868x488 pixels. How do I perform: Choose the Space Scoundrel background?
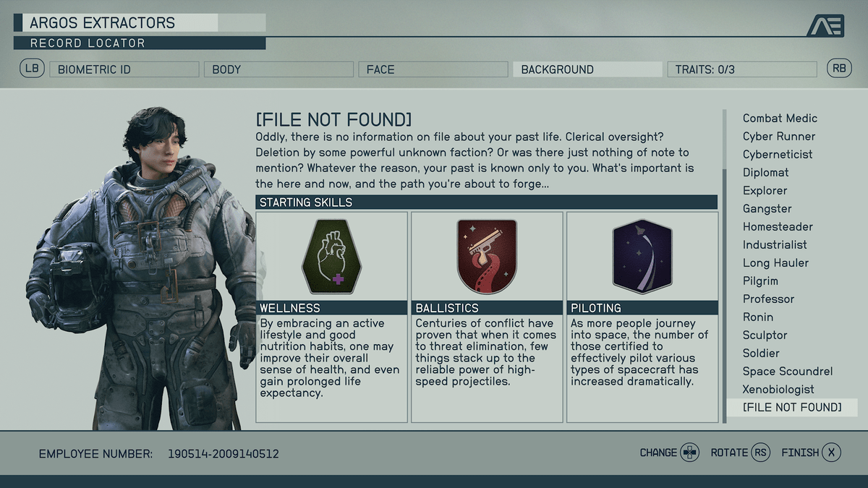(x=788, y=372)
